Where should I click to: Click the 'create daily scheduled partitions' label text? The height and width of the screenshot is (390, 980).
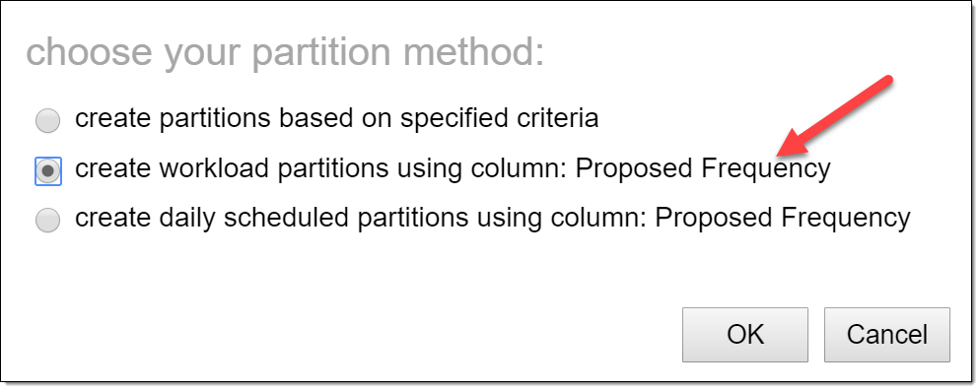click(x=271, y=218)
